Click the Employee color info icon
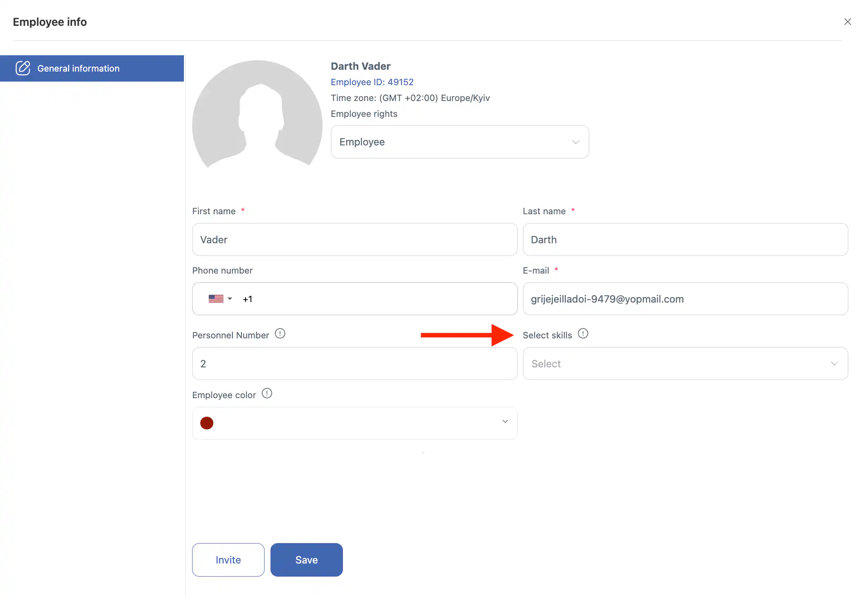Screen dimensions: 868x597 click(267, 393)
